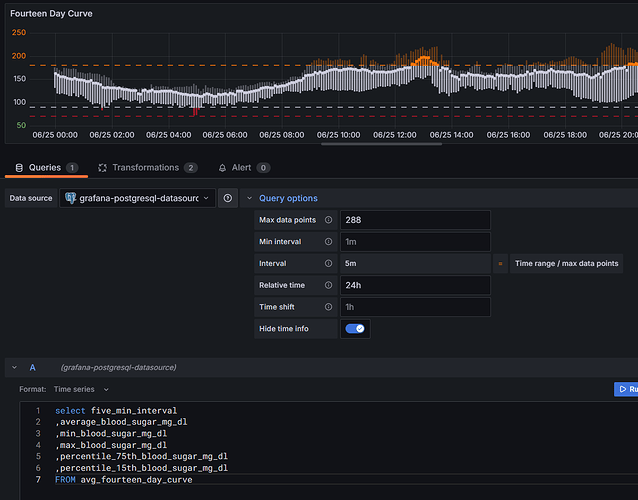The width and height of the screenshot is (638, 500).
Task: Toggle the Hide time info switch
Action: click(355, 329)
